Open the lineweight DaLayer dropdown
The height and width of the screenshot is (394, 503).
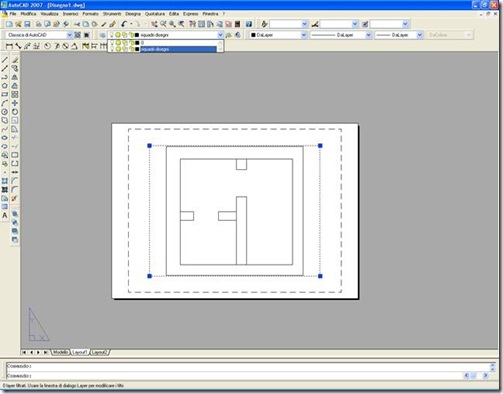coord(420,35)
